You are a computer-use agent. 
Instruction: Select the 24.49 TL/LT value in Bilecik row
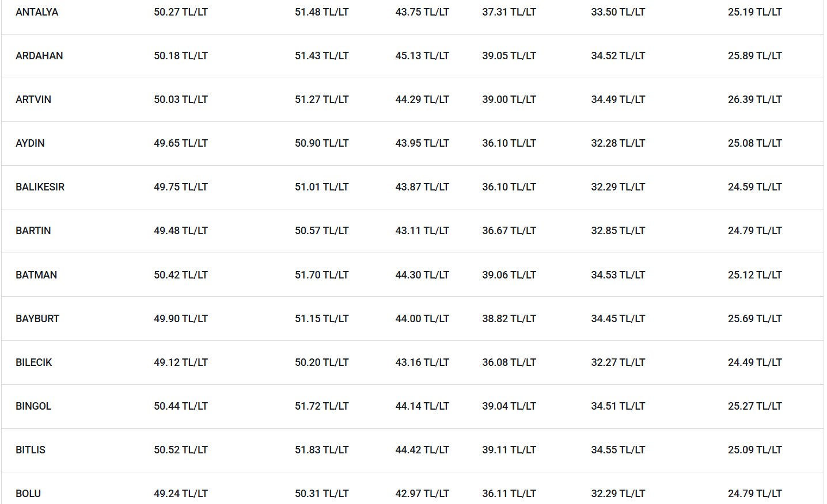coord(755,362)
